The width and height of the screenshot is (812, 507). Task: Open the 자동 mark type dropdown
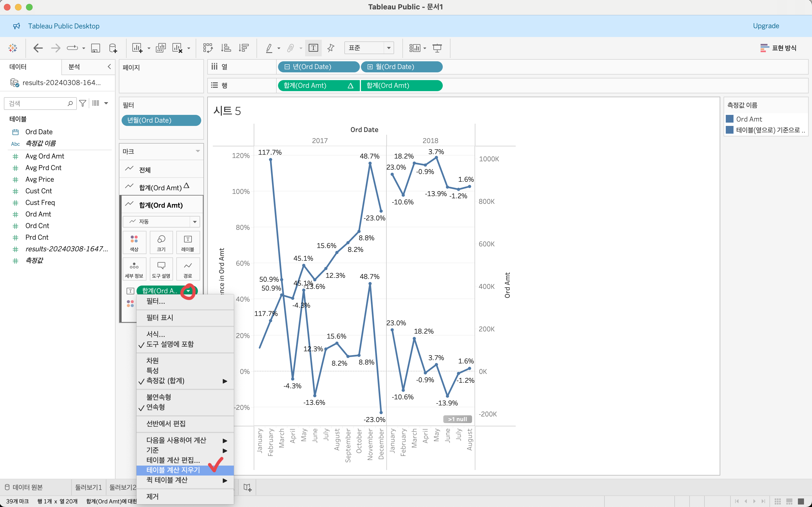pos(161,222)
